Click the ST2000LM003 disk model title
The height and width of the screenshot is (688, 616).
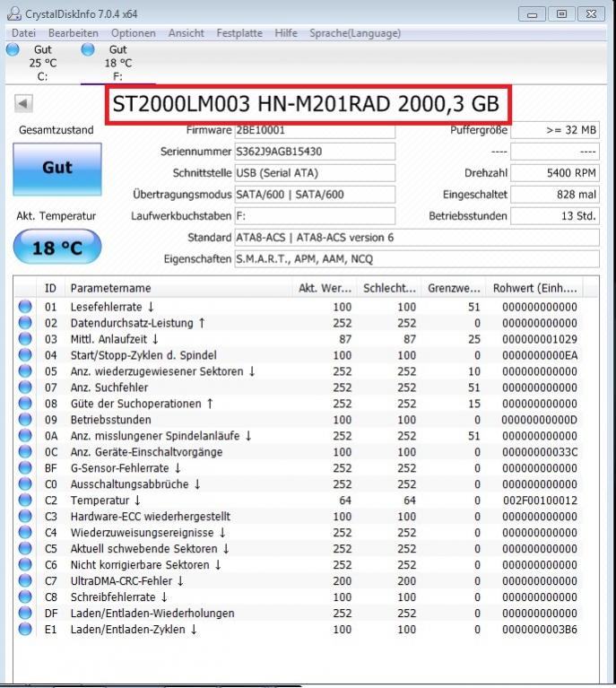pos(306,104)
